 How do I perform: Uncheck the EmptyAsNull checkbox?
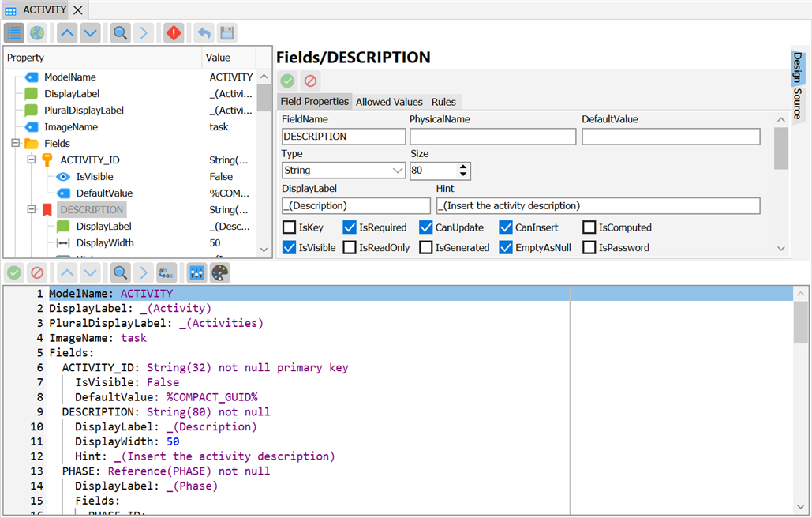pyautogui.click(x=505, y=248)
